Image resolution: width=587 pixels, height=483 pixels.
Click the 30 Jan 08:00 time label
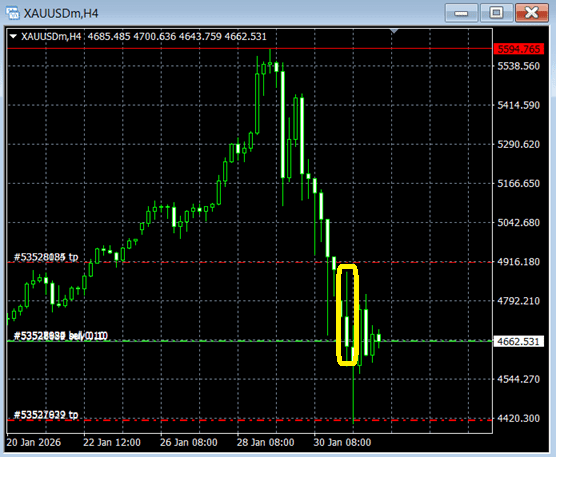[342, 443]
